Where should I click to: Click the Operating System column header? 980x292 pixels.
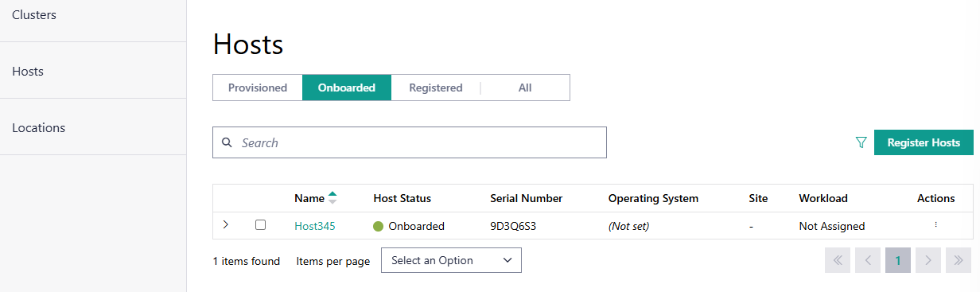pos(653,198)
